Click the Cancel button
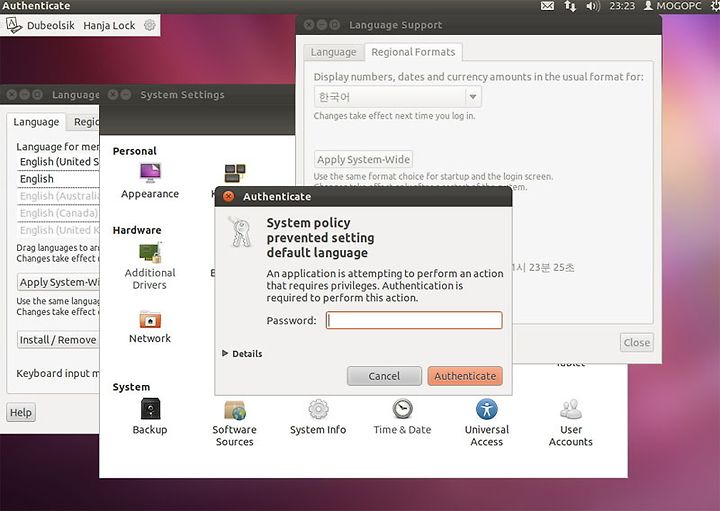The image size is (720, 511). click(384, 376)
